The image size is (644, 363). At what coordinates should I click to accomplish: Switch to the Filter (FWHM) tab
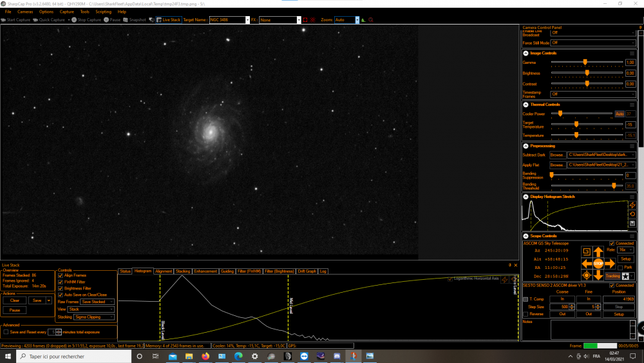point(249,271)
